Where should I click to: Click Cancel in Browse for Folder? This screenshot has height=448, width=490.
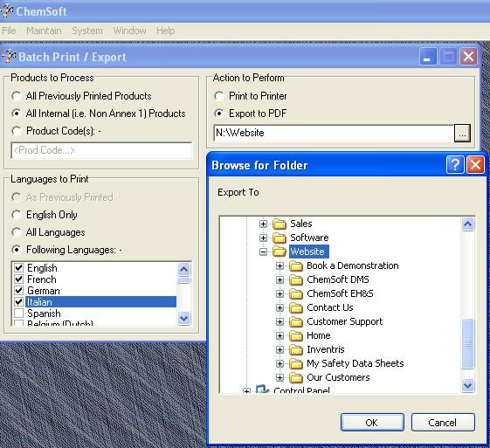point(443,423)
